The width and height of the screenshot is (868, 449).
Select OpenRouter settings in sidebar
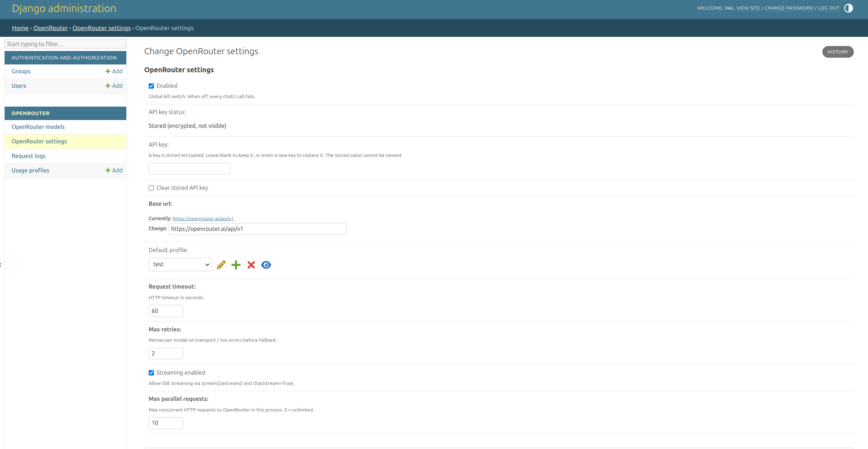(x=39, y=141)
